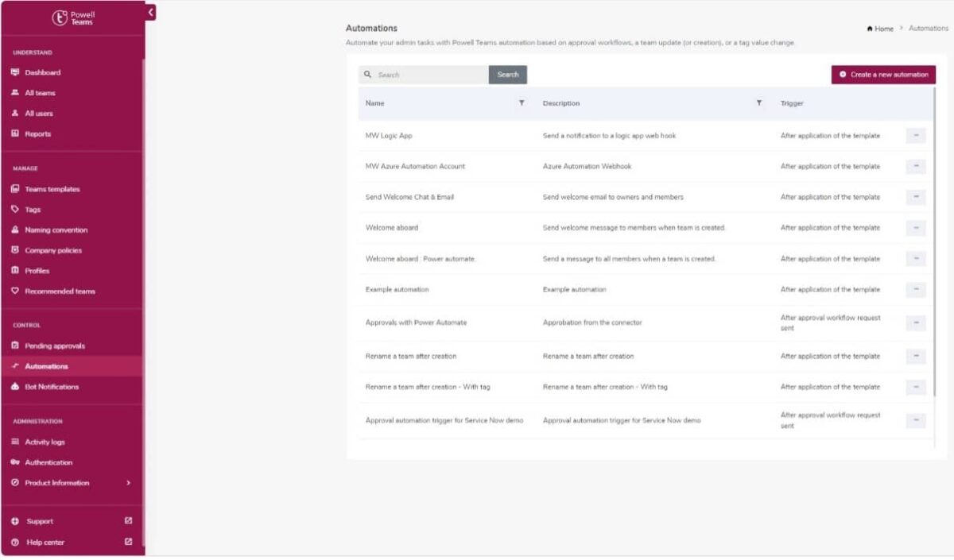Collapse the sidebar with the chevron arrow
954x560 pixels.
[150, 13]
